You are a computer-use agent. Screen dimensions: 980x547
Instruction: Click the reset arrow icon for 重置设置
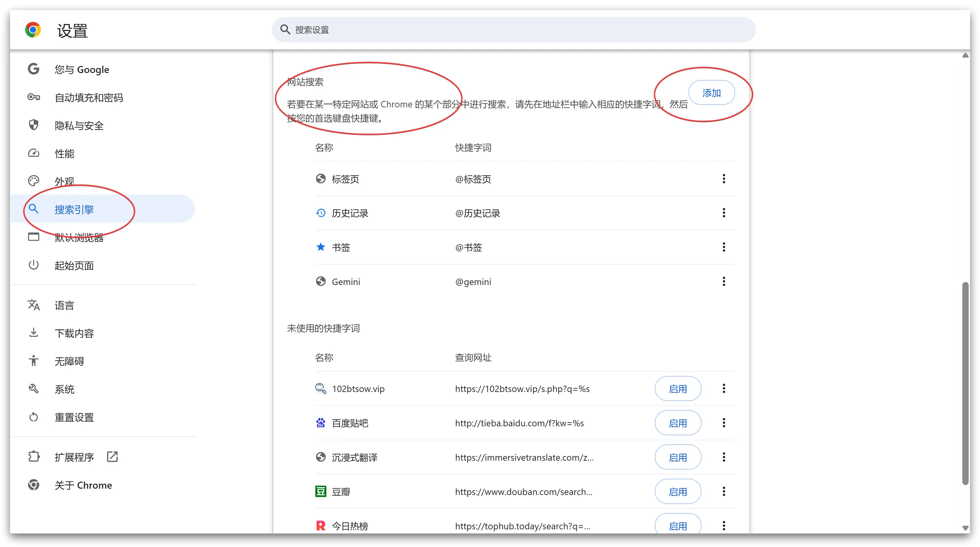point(33,417)
